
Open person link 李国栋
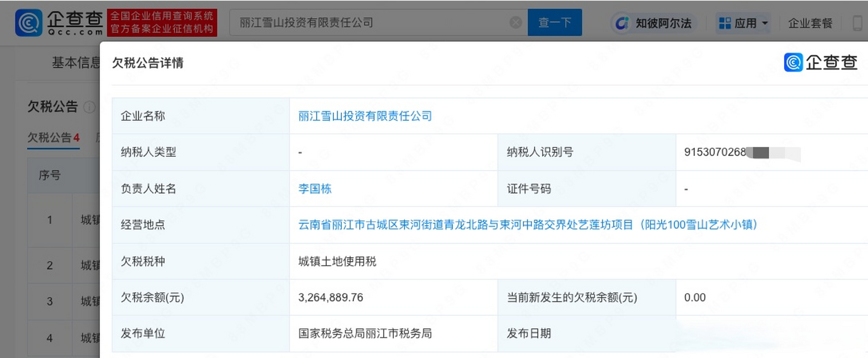(315, 189)
